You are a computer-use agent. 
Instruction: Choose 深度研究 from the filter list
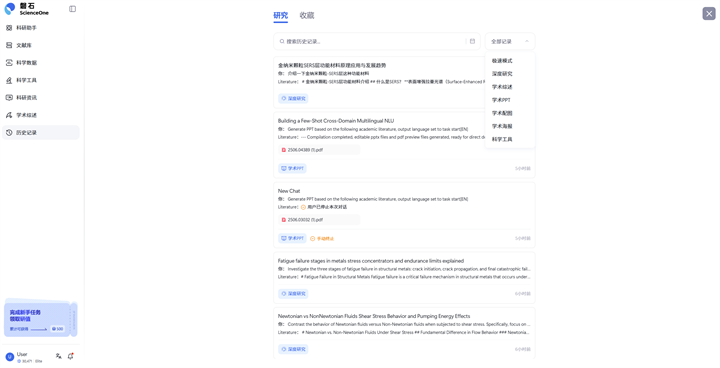(x=510, y=74)
